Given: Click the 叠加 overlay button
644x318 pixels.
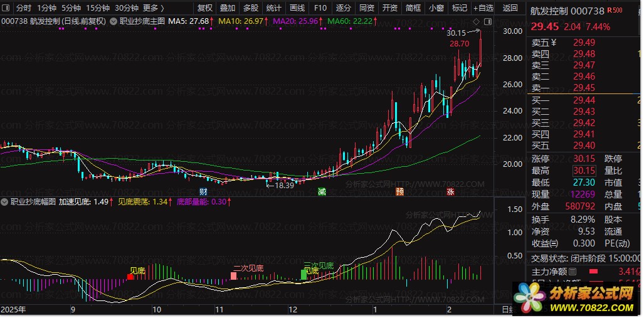Looking at the screenshot, I should coord(228,8).
